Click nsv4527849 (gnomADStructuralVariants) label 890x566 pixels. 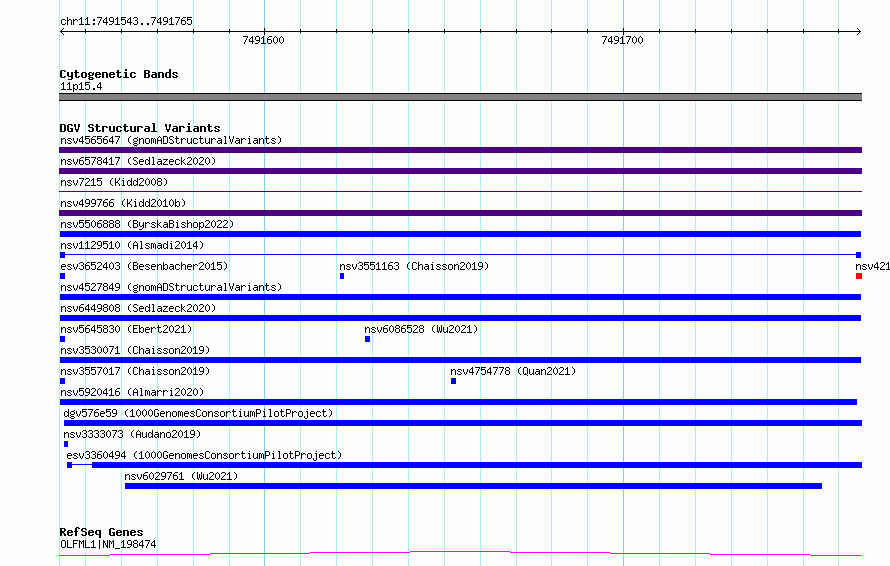[x=171, y=287]
